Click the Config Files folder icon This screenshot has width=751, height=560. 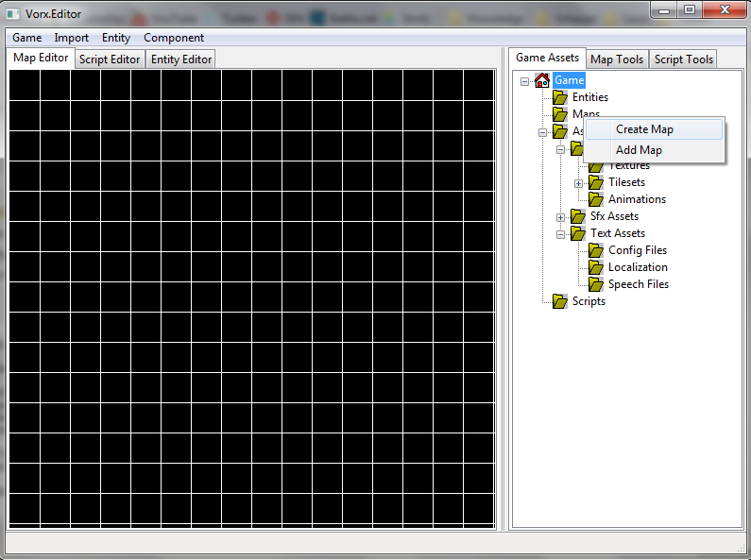click(596, 250)
